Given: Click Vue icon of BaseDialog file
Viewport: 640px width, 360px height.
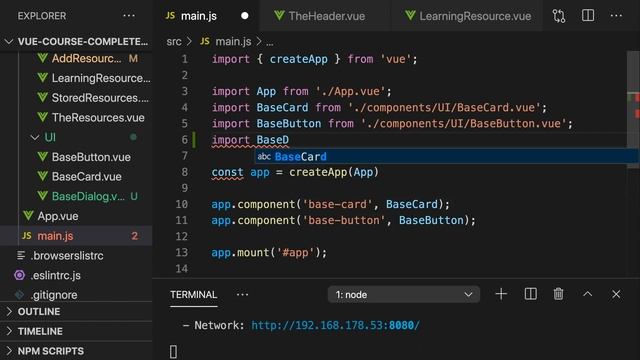Looking at the screenshot, I should click(x=42, y=196).
